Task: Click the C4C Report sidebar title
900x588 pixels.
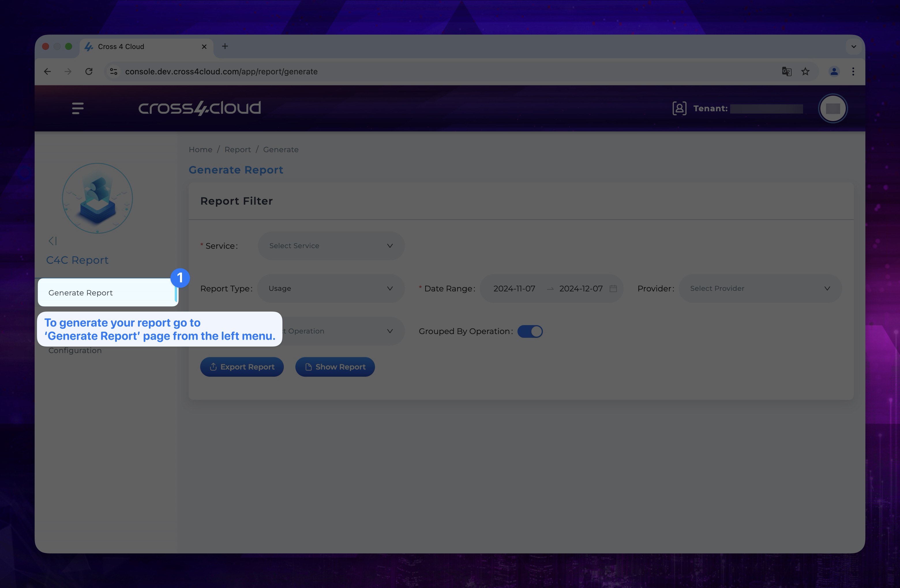Action: pyautogui.click(x=77, y=260)
